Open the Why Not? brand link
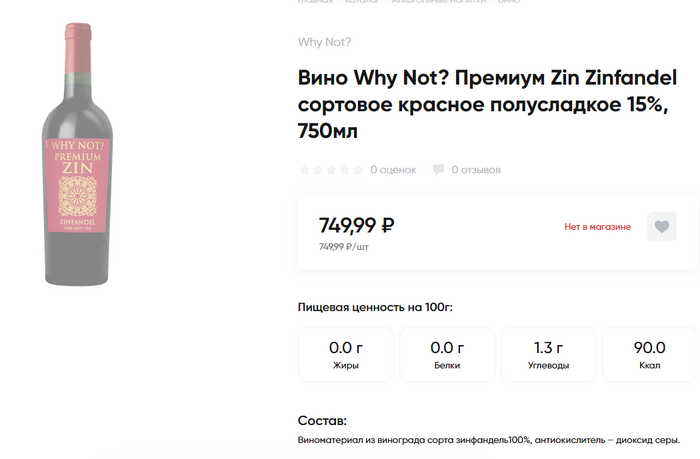Image resolution: width=700 pixels, height=459 pixels. point(324,42)
